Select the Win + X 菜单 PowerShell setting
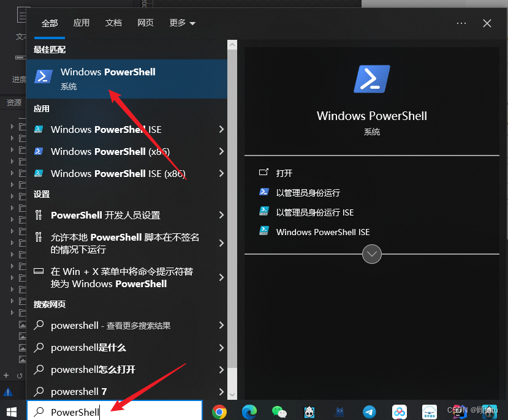This screenshot has height=420, width=508. tap(127, 277)
